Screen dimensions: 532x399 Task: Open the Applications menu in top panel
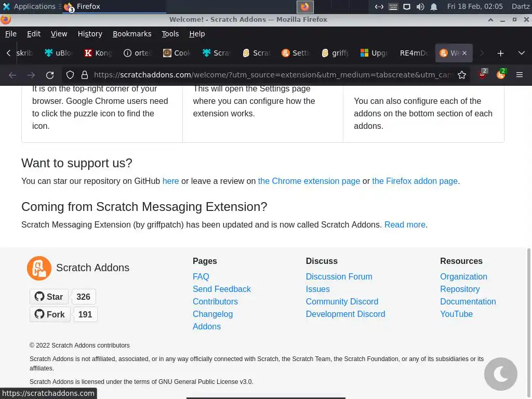(x=29, y=6)
